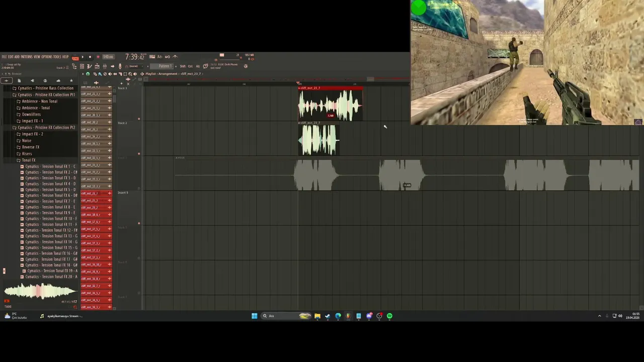Screen dimensions: 644x362
Task: Open the browser view icon
Action: pyautogui.click(x=74, y=66)
